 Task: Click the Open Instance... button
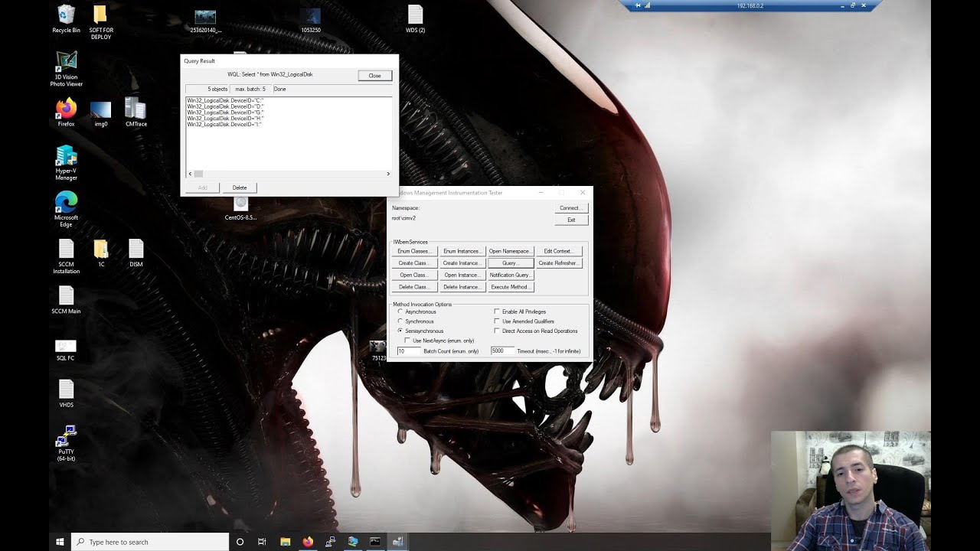pyautogui.click(x=462, y=275)
